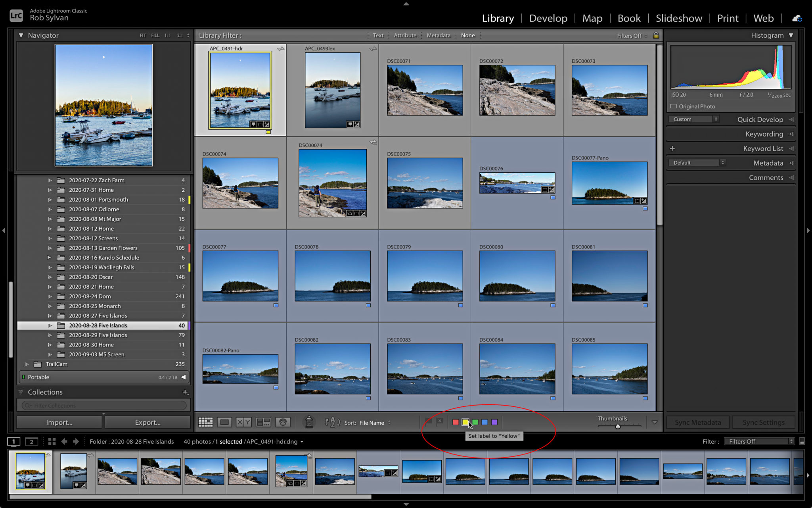Activate Survey view
812x508 pixels.
click(263, 422)
